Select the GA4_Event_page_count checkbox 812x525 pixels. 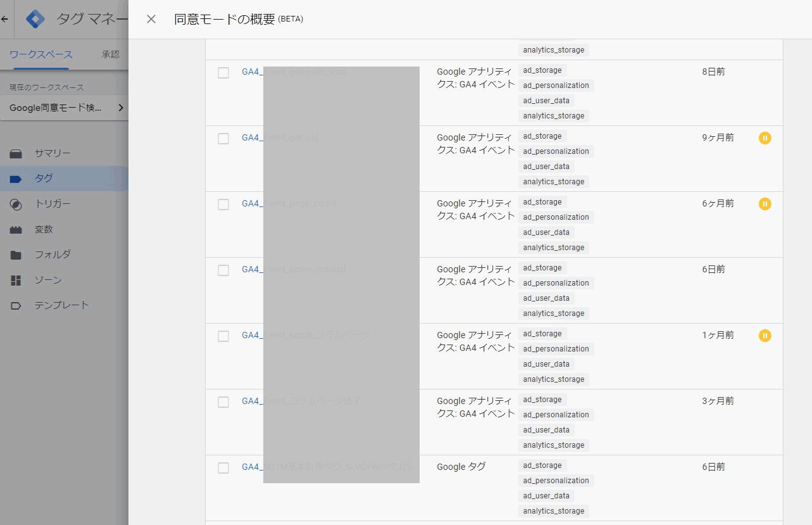[x=223, y=205]
